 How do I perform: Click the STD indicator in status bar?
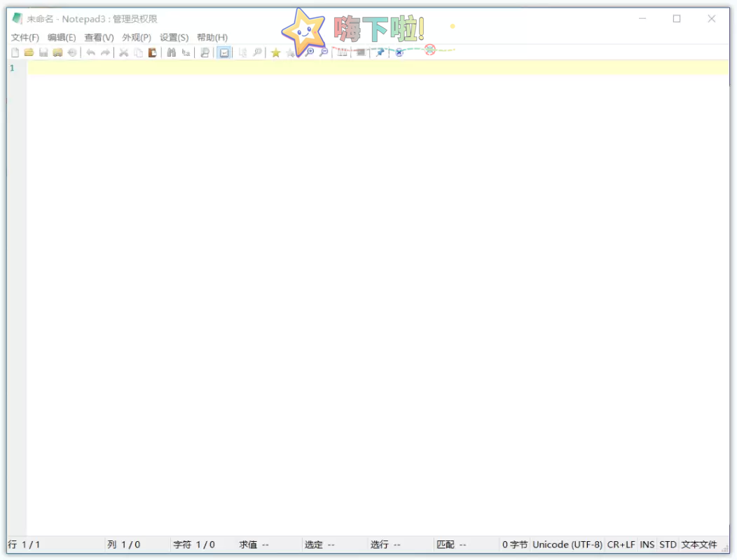coord(668,544)
